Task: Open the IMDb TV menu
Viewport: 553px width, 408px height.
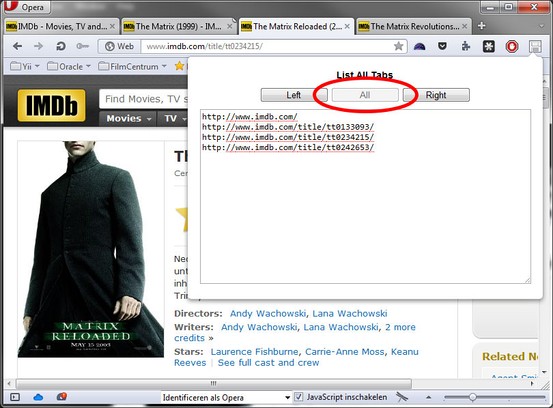Action: tap(174, 118)
